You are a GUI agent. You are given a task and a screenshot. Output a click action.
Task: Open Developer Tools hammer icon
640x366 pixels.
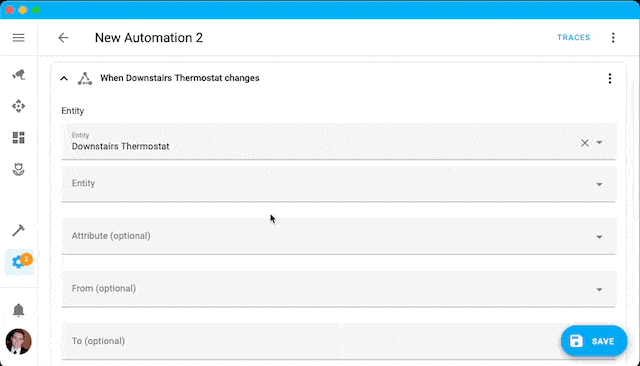click(18, 230)
